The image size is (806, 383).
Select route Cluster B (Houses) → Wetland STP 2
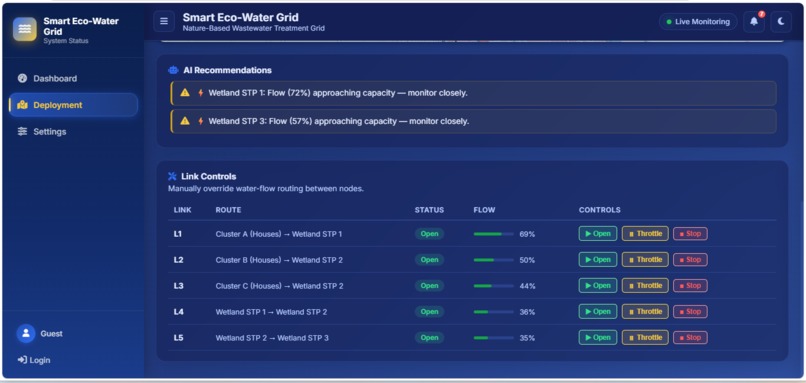tap(279, 260)
